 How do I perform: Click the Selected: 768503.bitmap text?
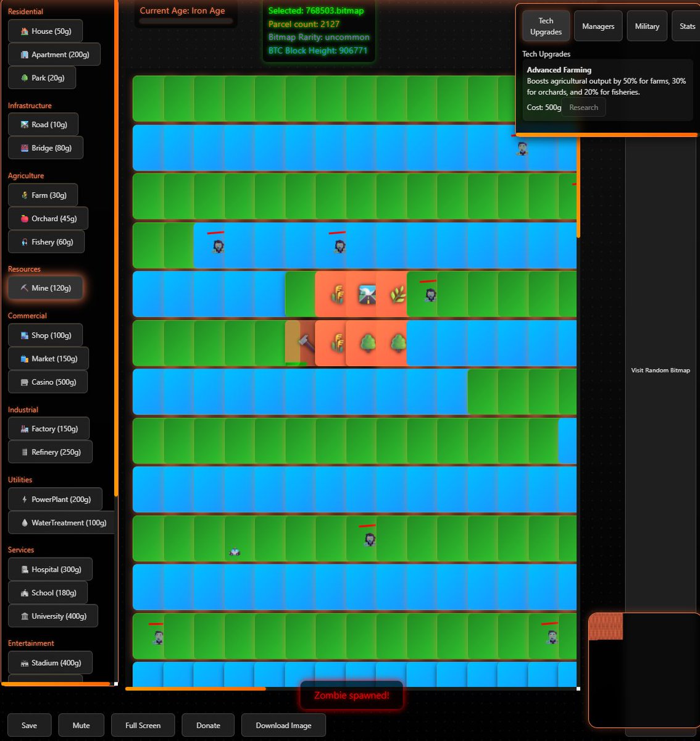[316, 10]
